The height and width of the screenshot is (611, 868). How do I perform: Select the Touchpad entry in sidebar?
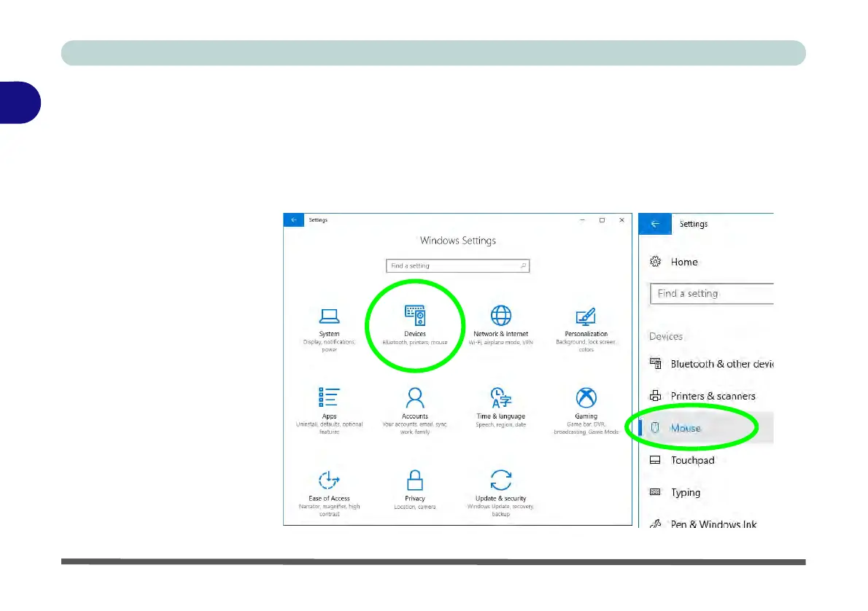coord(706,460)
